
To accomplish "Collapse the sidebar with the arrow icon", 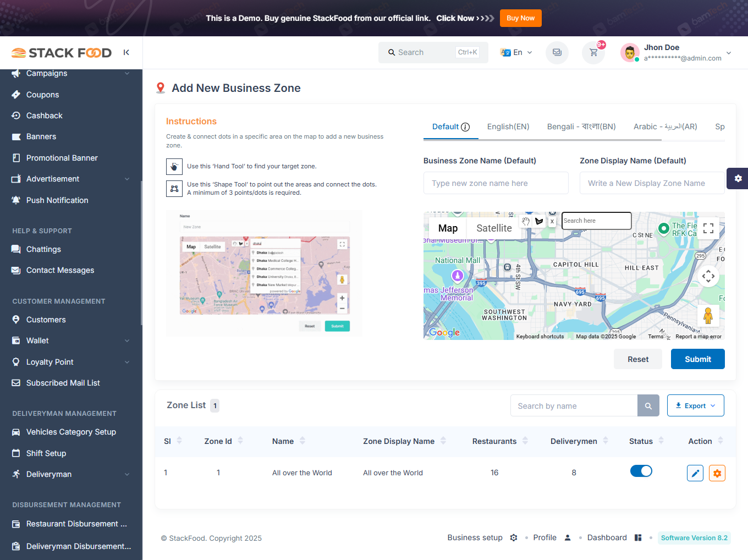I will 127,52.
